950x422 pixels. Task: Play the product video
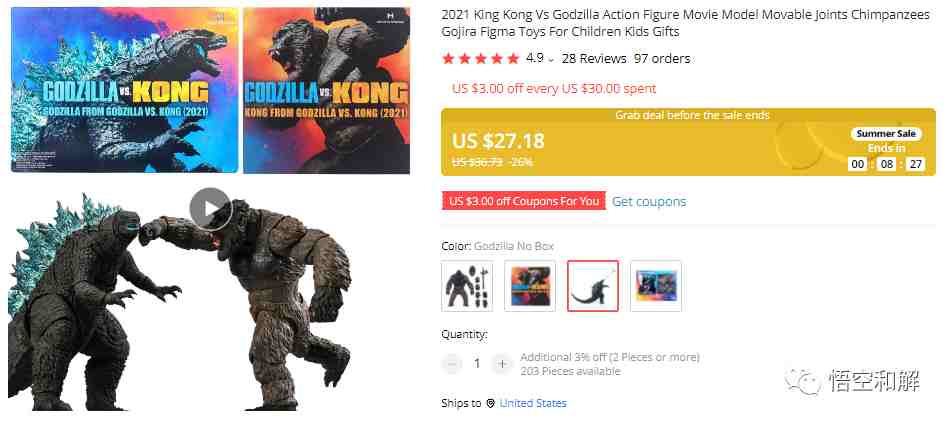pyautogui.click(x=210, y=208)
